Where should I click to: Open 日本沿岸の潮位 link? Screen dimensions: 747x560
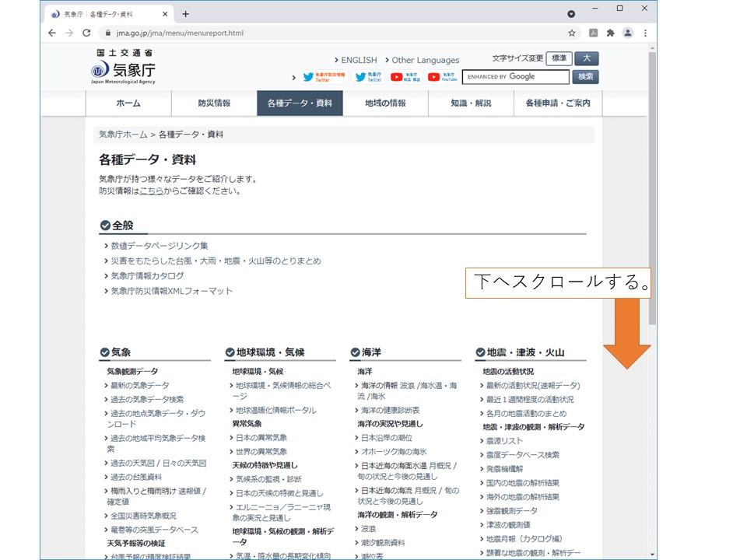coord(387,438)
